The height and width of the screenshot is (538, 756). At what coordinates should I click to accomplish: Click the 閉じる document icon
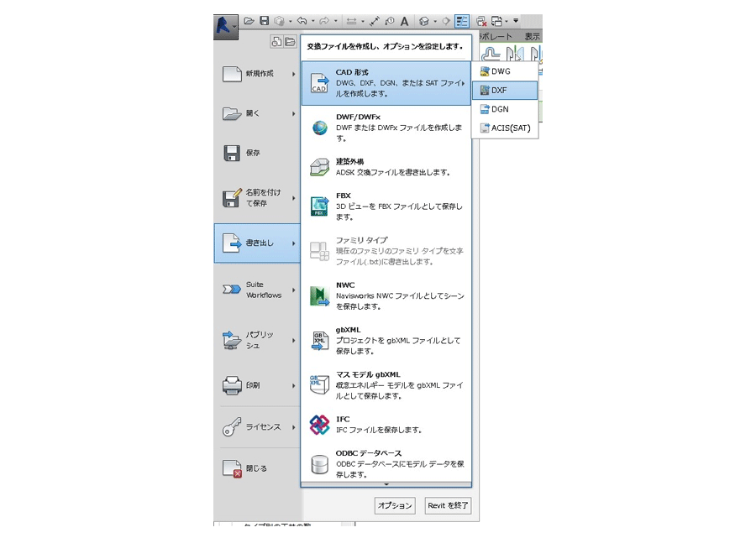[232, 468]
